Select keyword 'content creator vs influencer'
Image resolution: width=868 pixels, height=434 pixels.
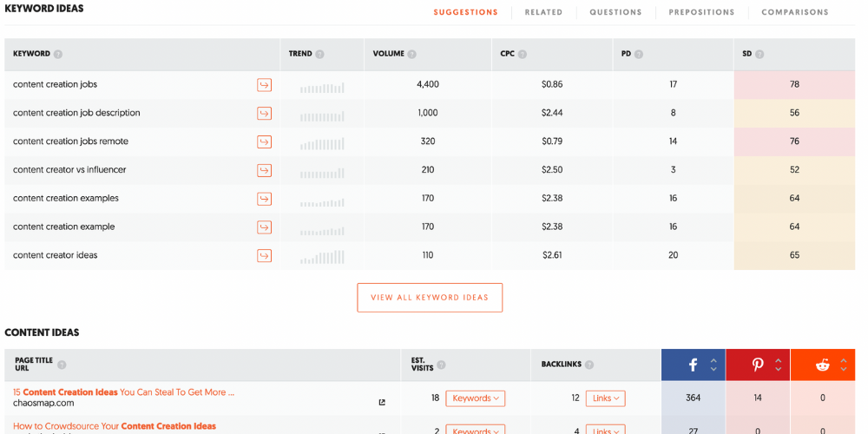coord(69,170)
